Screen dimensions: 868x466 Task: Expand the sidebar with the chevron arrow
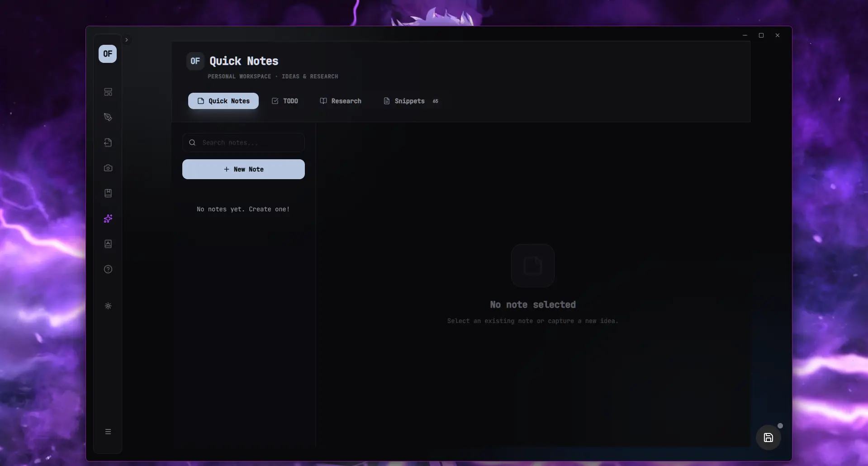click(127, 40)
